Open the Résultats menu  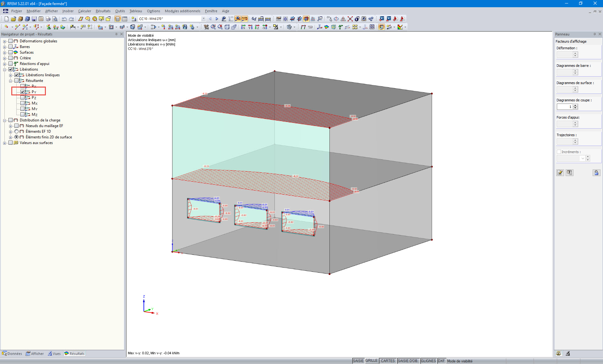click(x=103, y=11)
